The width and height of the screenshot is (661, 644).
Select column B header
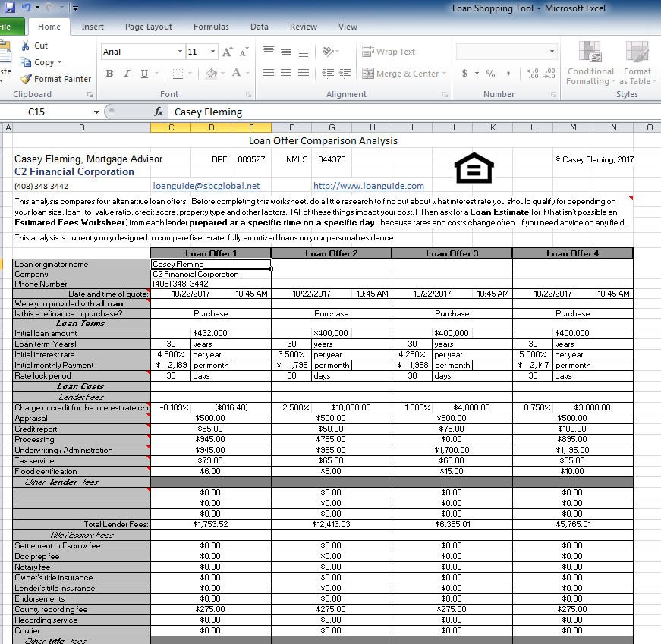click(81, 127)
